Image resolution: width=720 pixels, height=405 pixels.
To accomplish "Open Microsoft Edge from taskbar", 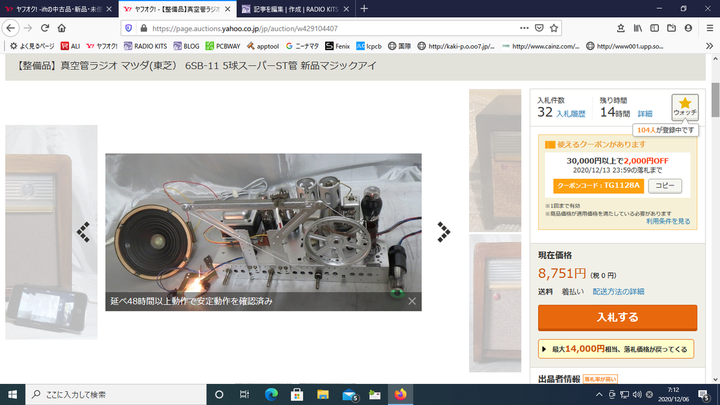I will pyautogui.click(x=269, y=394).
